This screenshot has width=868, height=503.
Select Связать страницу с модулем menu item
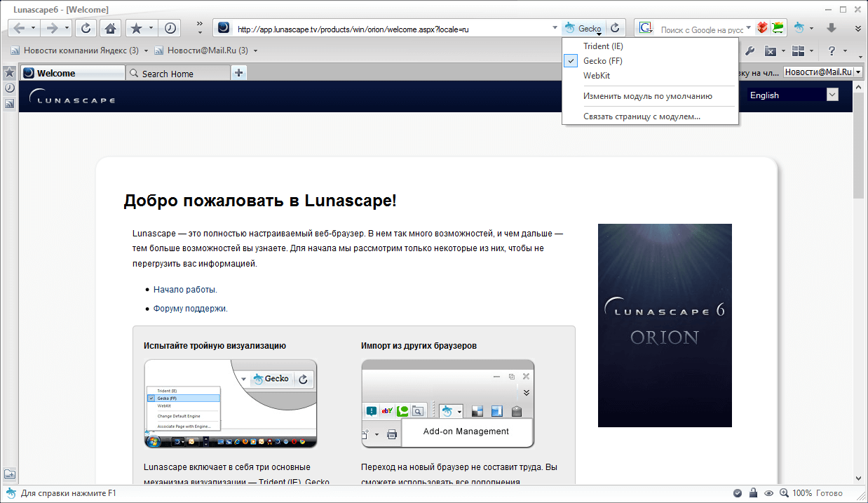pos(650,116)
